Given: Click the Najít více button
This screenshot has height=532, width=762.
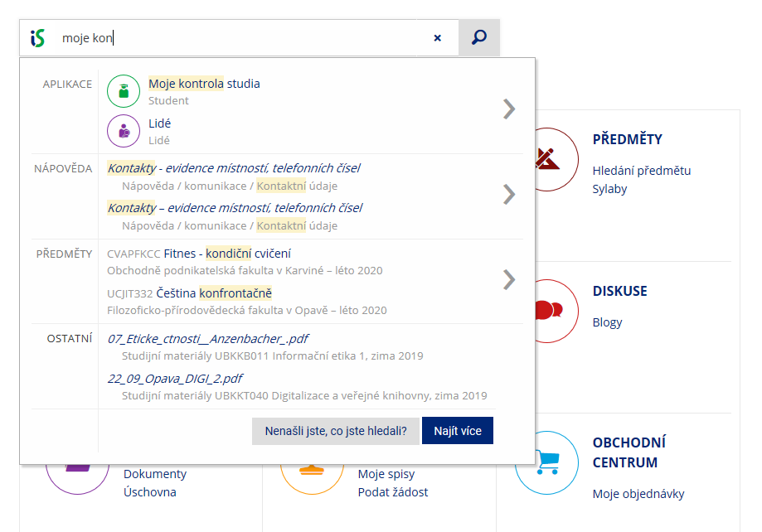Looking at the screenshot, I should (458, 430).
